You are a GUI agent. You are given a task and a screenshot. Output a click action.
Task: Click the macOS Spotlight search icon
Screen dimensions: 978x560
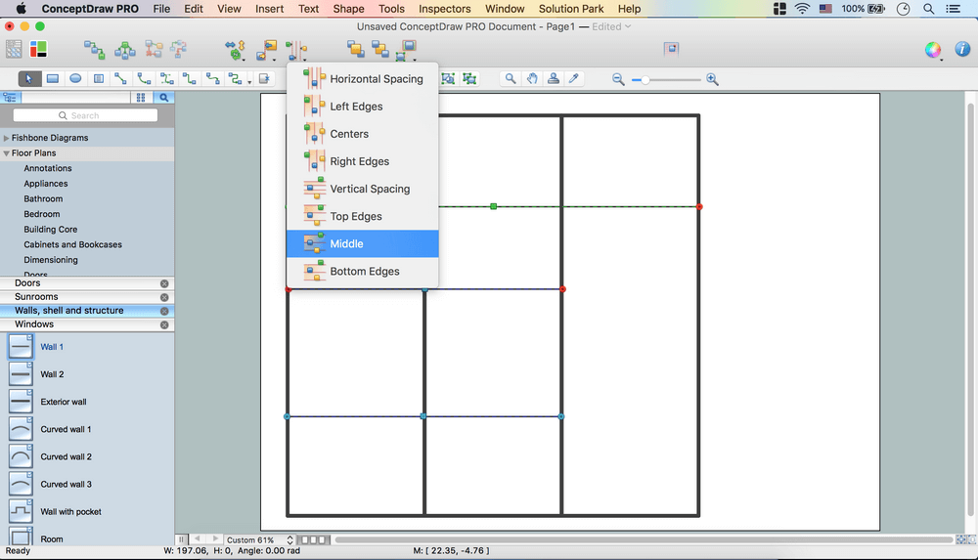pos(929,9)
